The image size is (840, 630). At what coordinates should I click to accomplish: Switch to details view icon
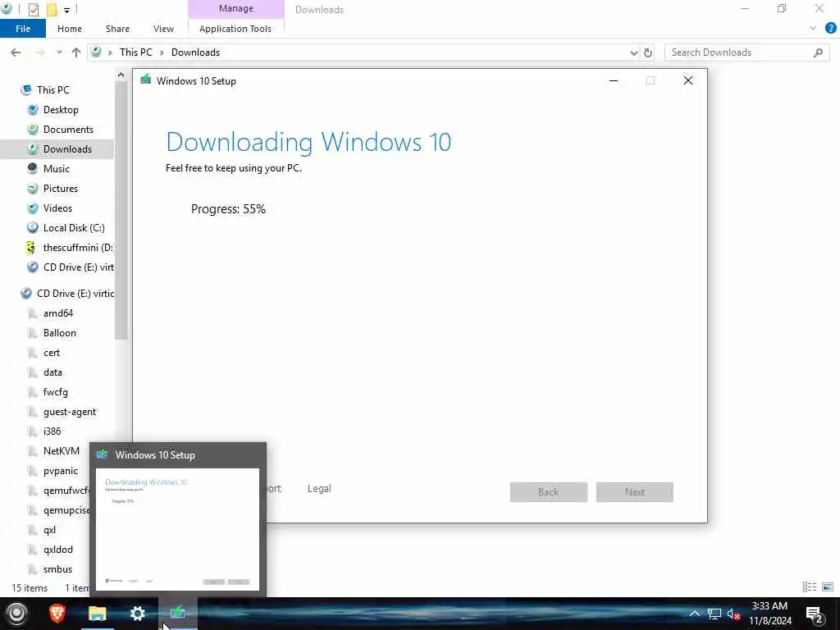(x=810, y=587)
